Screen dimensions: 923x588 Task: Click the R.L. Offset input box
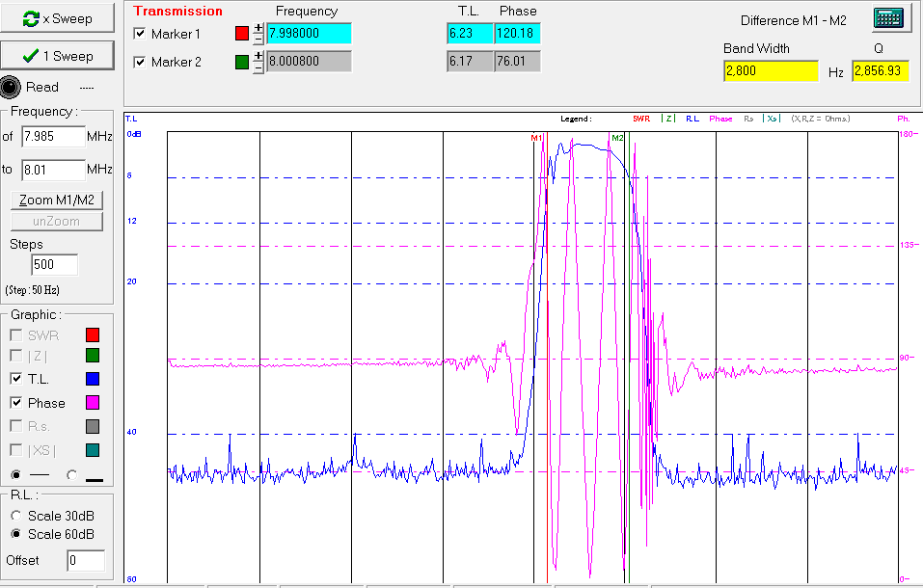click(x=85, y=560)
